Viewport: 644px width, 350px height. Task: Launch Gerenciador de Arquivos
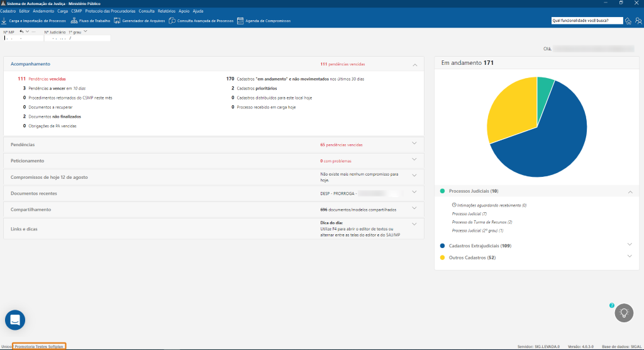[139, 21]
